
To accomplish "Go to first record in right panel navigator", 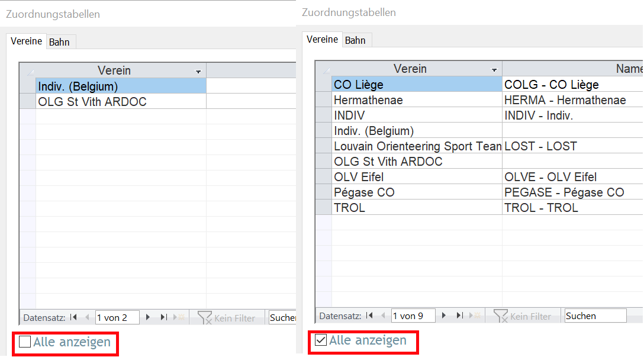I will pyautogui.click(x=369, y=316).
